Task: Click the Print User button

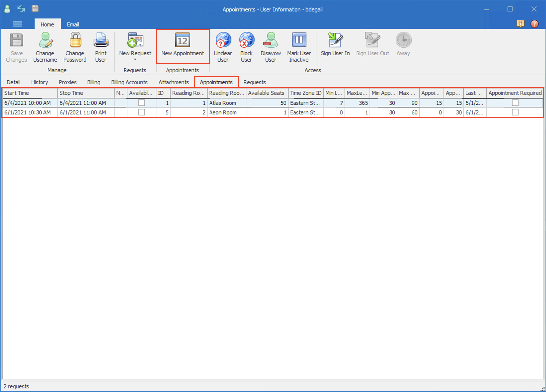Action: pyautogui.click(x=100, y=47)
